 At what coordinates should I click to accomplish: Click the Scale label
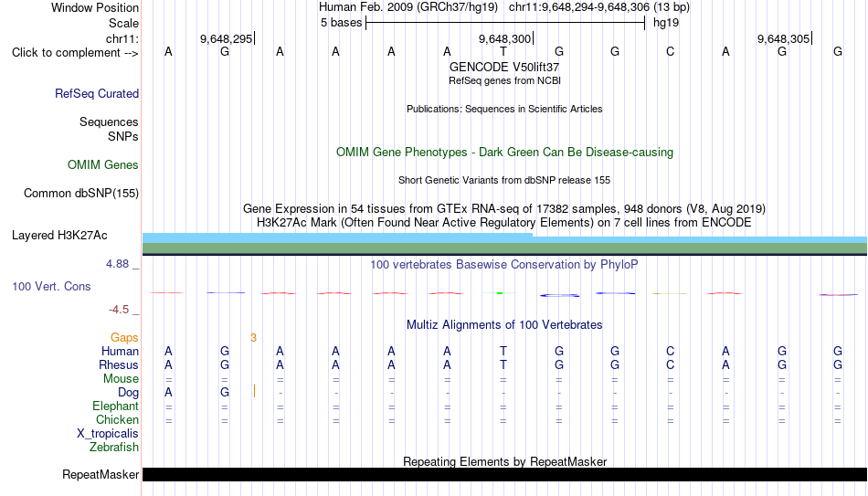(124, 23)
